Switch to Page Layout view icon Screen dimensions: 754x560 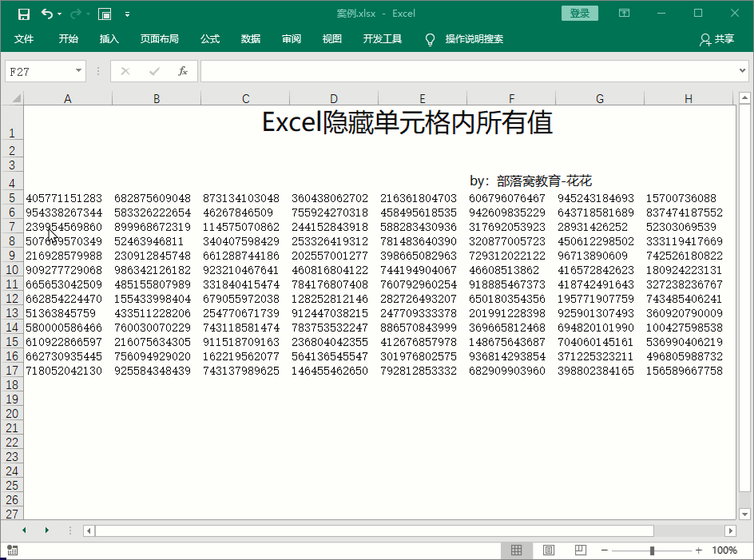click(x=549, y=550)
